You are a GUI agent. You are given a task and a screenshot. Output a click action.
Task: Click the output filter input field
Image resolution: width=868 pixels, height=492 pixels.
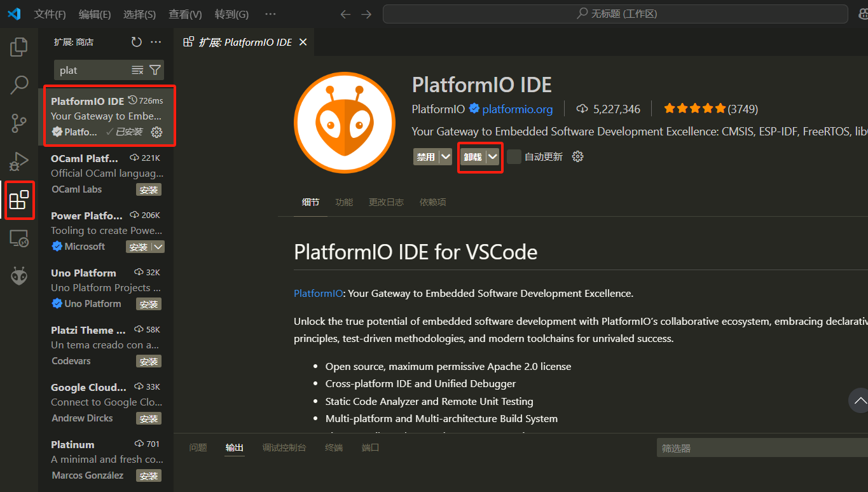(762, 448)
